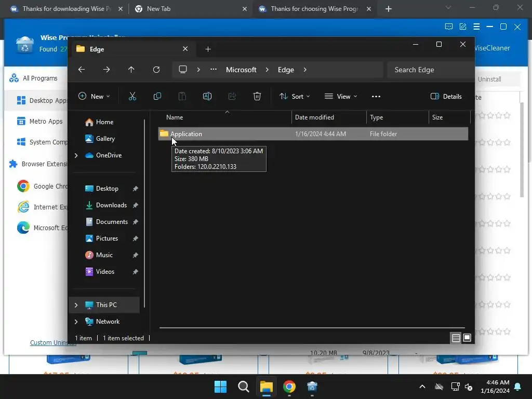Switch to the New Tab browser tab
Image resolution: width=532 pixels, height=399 pixels.
click(x=191, y=9)
